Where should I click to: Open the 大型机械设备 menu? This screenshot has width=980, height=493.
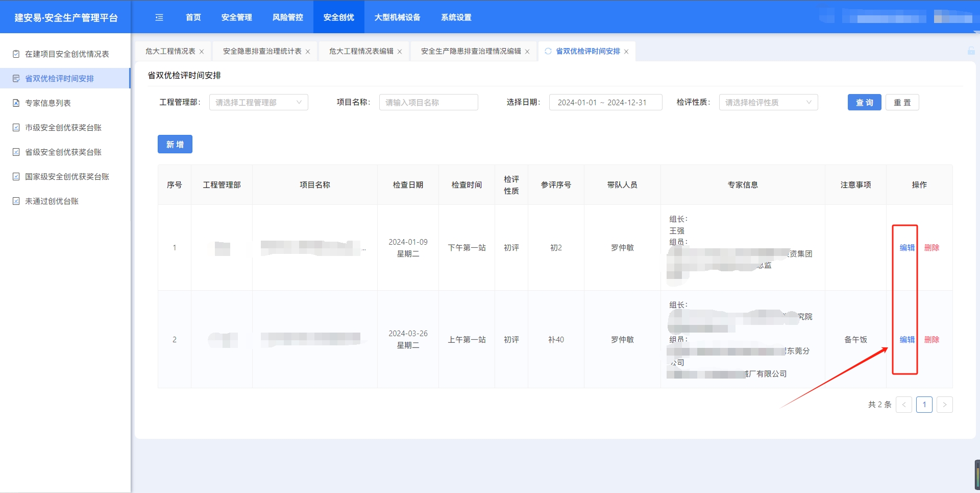pyautogui.click(x=397, y=17)
